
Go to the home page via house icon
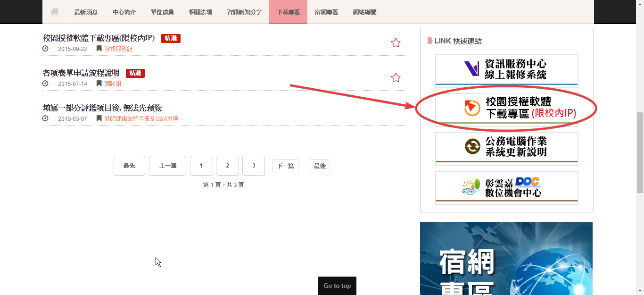(55, 11)
